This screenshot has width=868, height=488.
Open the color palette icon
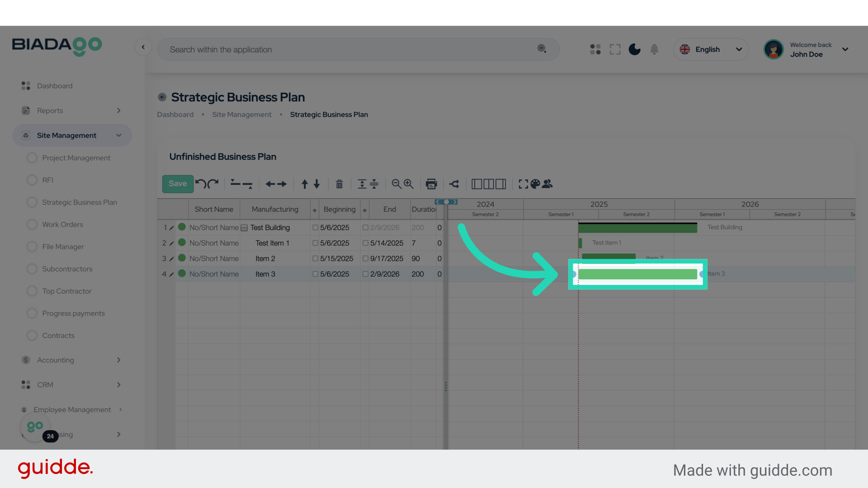[x=535, y=184]
